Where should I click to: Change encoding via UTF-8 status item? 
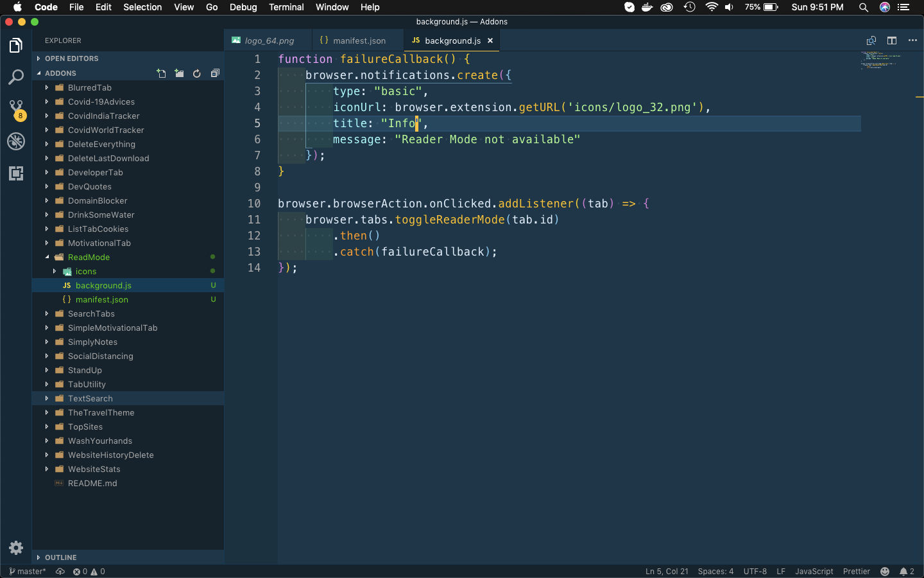point(755,572)
